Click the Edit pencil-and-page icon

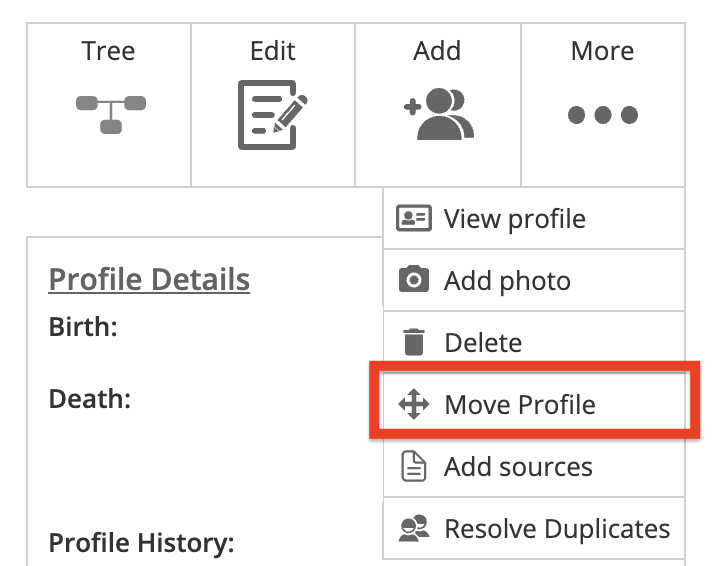(272, 115)
